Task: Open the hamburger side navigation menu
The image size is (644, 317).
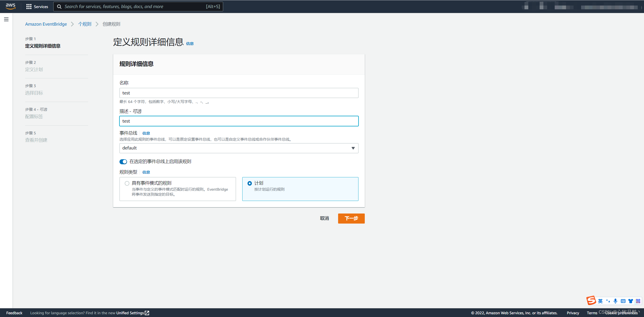Action: (6, 19)
